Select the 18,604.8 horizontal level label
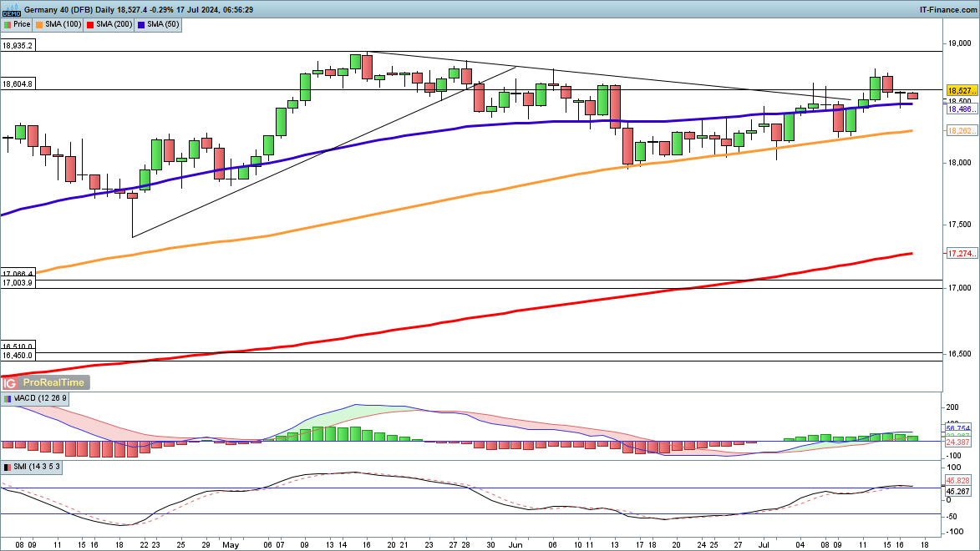 [x=18, y=84]
